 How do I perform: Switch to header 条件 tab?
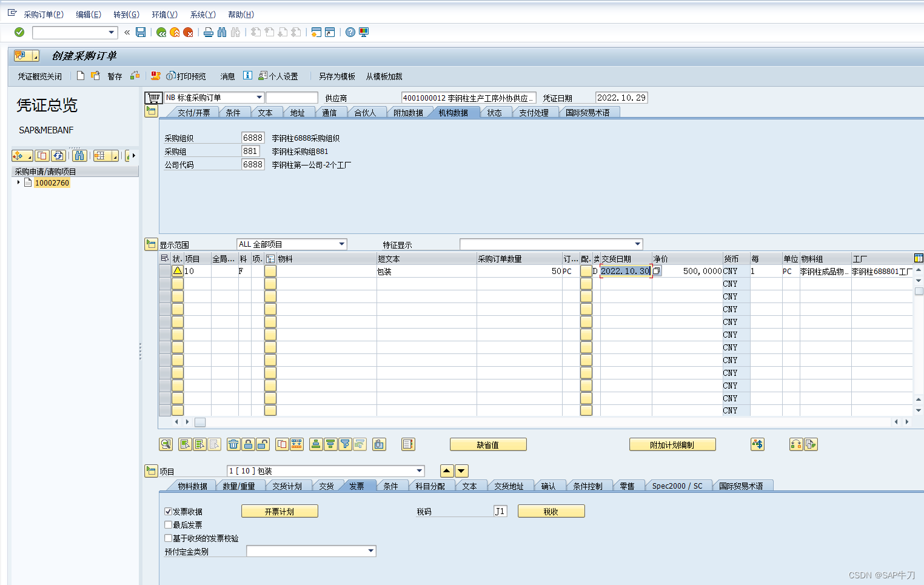coord(233,113)
